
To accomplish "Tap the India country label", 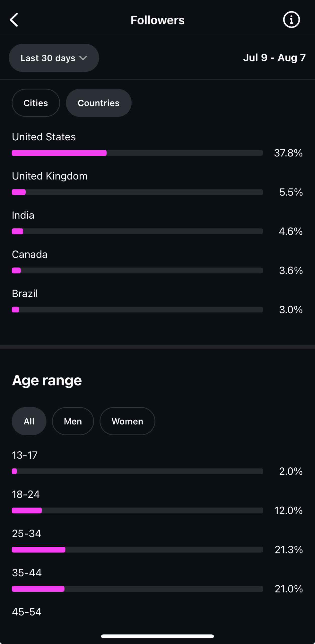I will [x=23, y=215].
